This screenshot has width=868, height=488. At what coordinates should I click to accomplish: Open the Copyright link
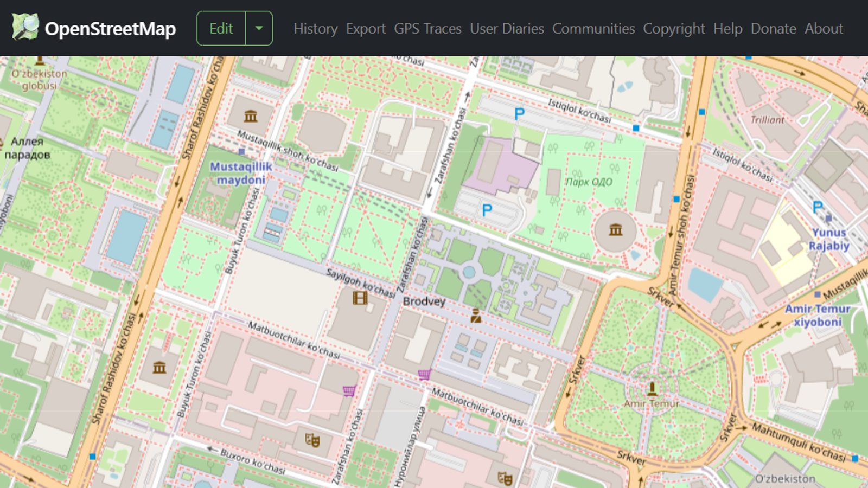pyautogui.click(x=674, y=29)
